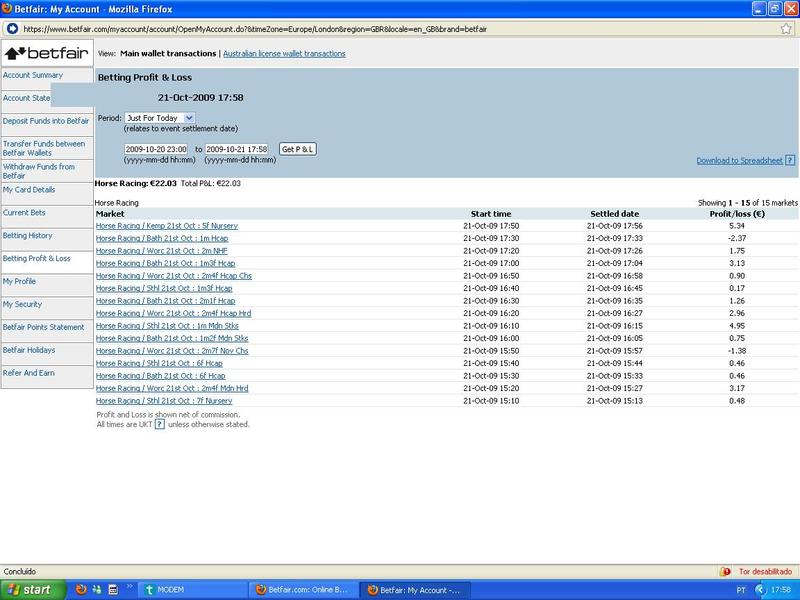Click the site identity icon in URL bar
Image resolution: width=800 pixels, height=600 pixels.
pyautogui.click(x=12, y=29)
